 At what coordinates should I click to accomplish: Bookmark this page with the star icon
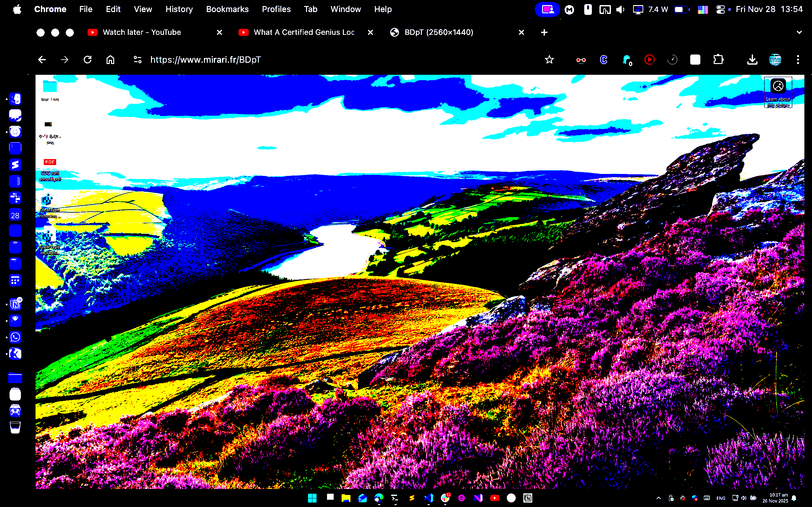tap(549, 60)
